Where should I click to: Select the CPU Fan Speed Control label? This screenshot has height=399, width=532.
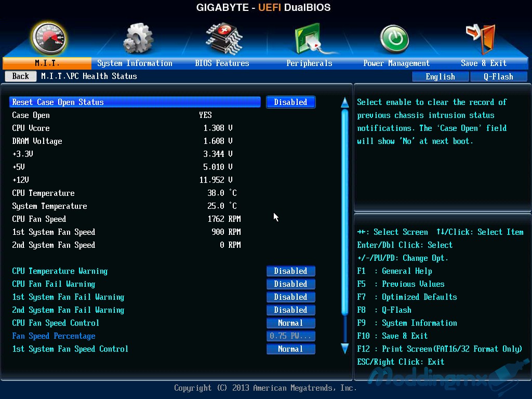(x=56, y=323)
